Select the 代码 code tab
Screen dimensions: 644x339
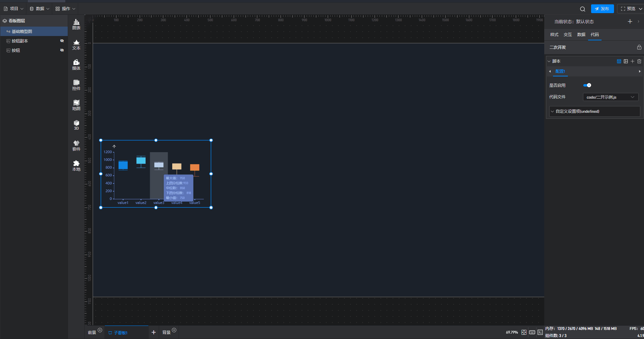595,35
